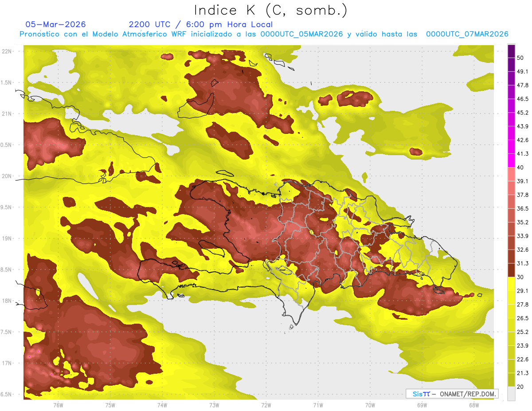The image size is (532, 411).
Task: Select the 69W longitude label
Action: 422,404
